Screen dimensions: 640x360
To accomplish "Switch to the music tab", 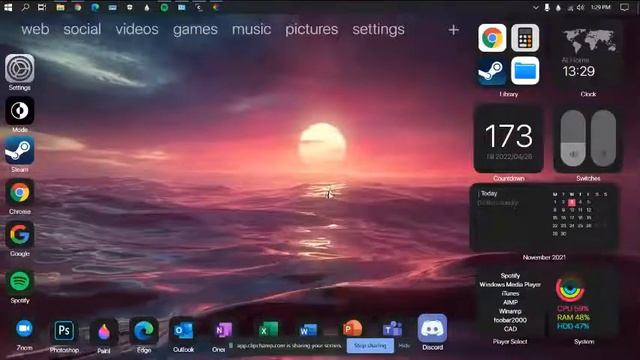I will coord(251,29).
